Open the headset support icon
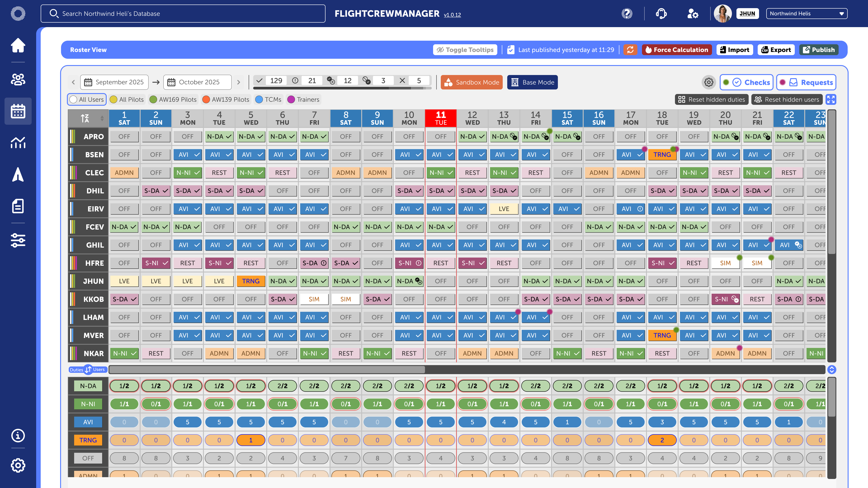Viewport: 868px width, 488px height. (x=661, y=14)
